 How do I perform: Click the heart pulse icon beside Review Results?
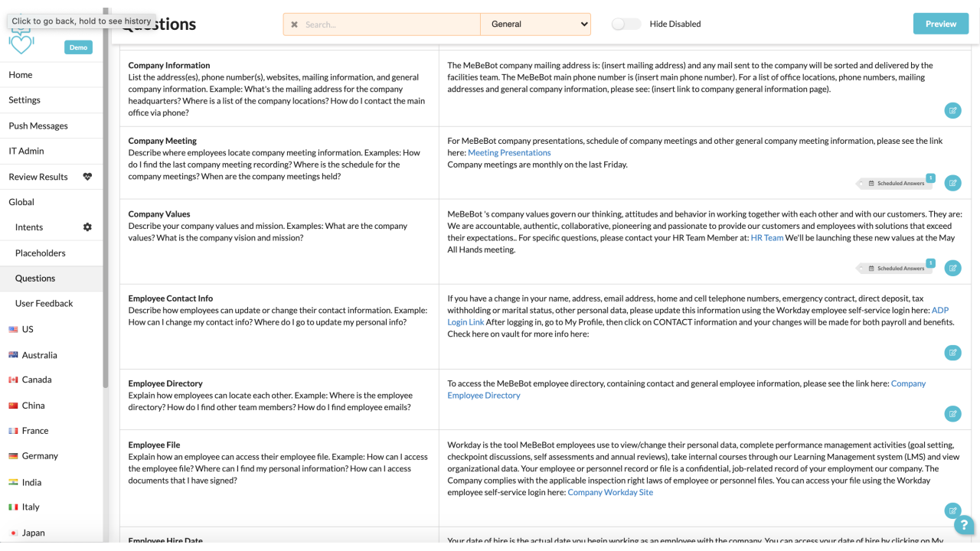click(87, 177)
